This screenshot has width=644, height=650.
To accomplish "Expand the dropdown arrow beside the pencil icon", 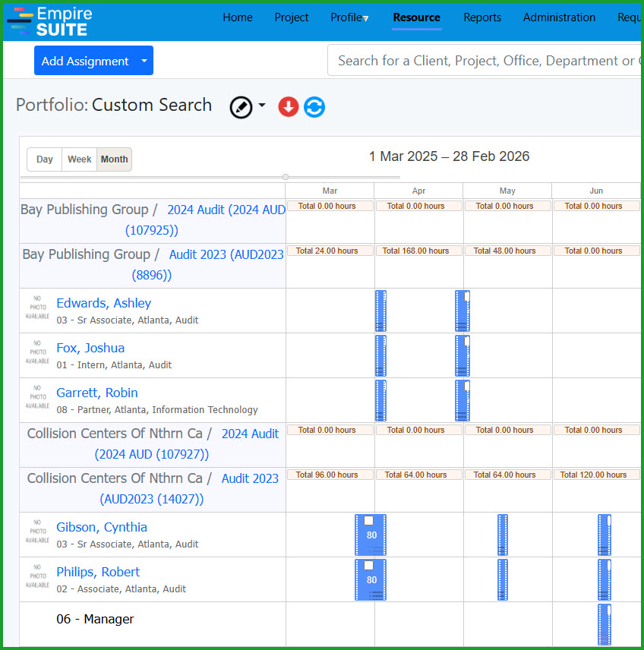I will (262, 106).
